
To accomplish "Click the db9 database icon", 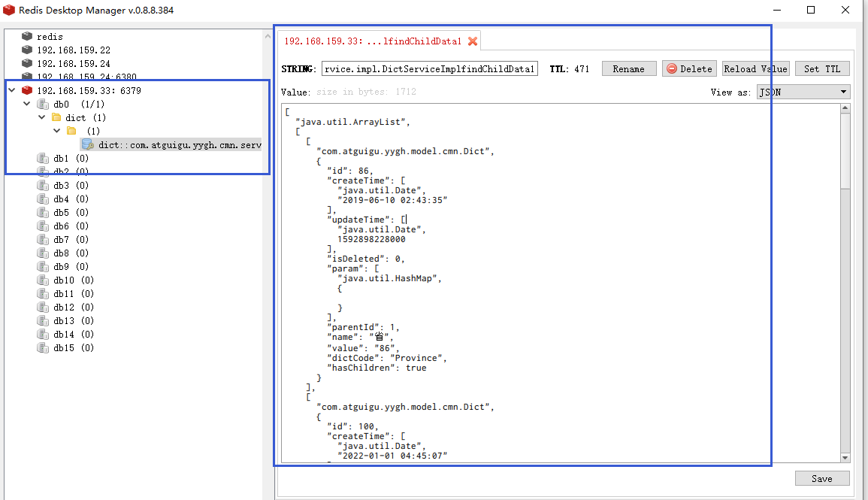I will (x=43, y=267).
